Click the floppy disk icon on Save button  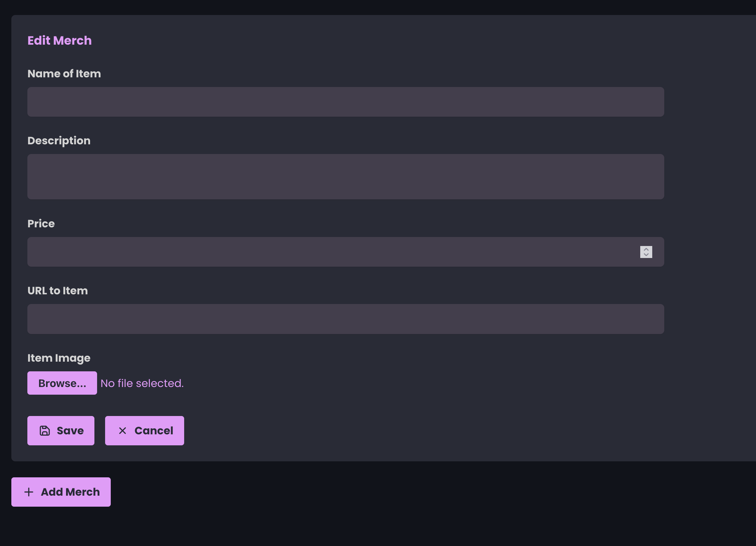(44, 430)
